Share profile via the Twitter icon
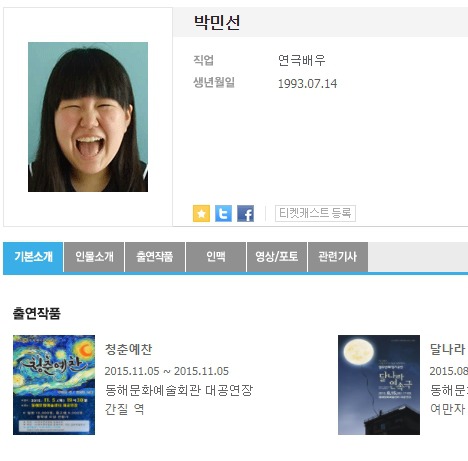The height and width of the screenshot is (461, 468). click(x=223, y=213)
